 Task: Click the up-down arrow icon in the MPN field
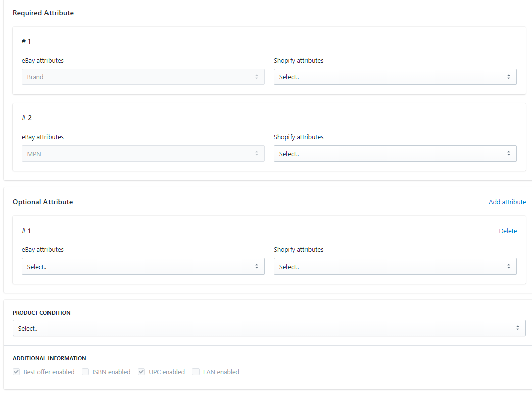[x=256, y=154]
